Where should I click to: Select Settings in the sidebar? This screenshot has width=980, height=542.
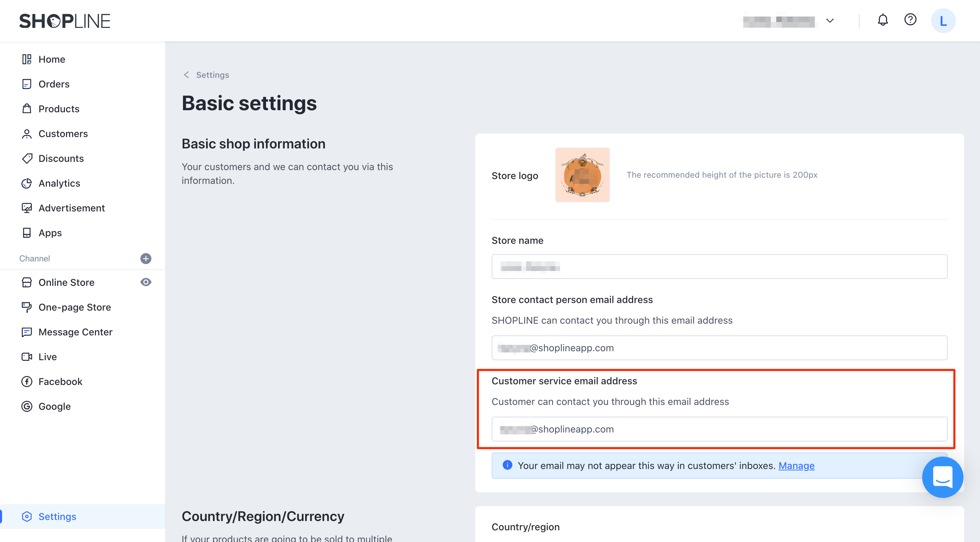[x=57, y=516]
